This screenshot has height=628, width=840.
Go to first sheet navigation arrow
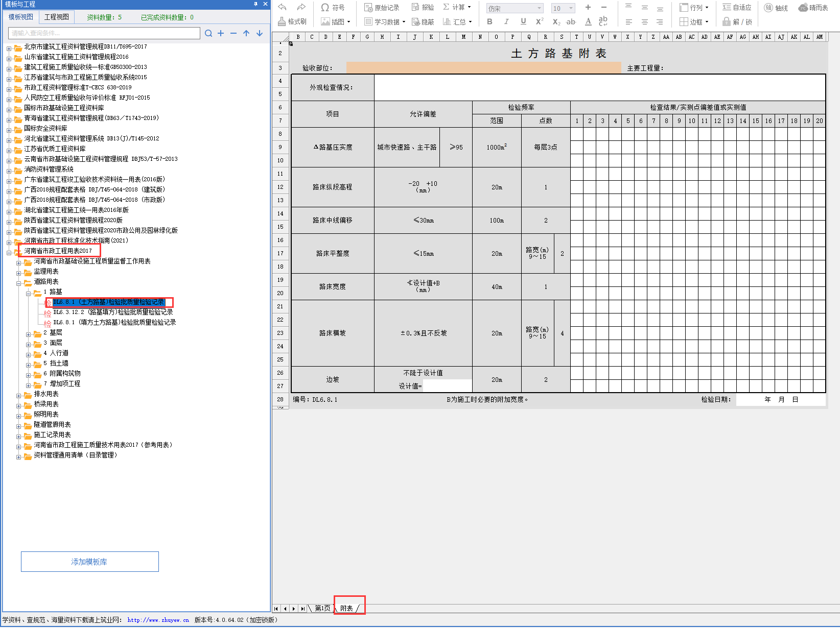pos(276,609)
